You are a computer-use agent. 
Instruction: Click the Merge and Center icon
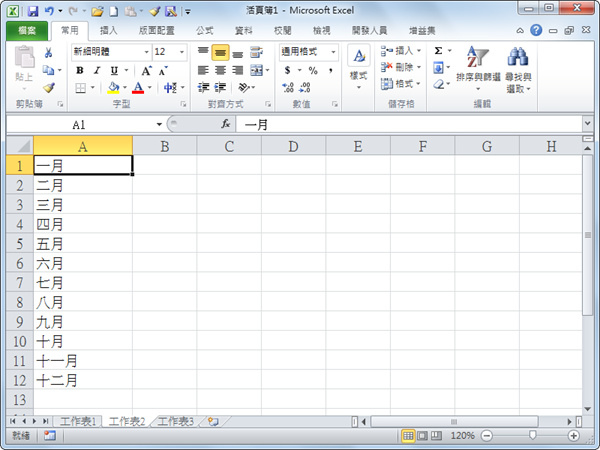(x=256, y=70)
